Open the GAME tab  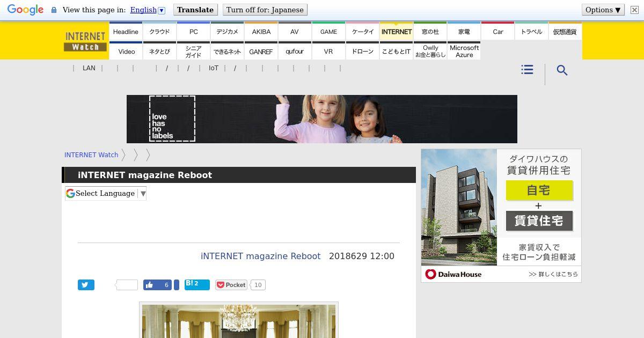tap(328, 32)
